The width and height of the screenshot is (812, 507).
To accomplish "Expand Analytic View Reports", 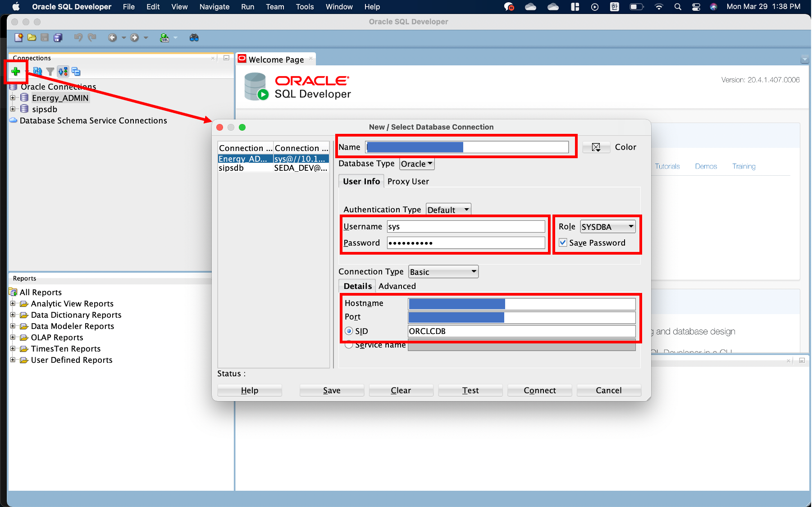I will point(13,303).
